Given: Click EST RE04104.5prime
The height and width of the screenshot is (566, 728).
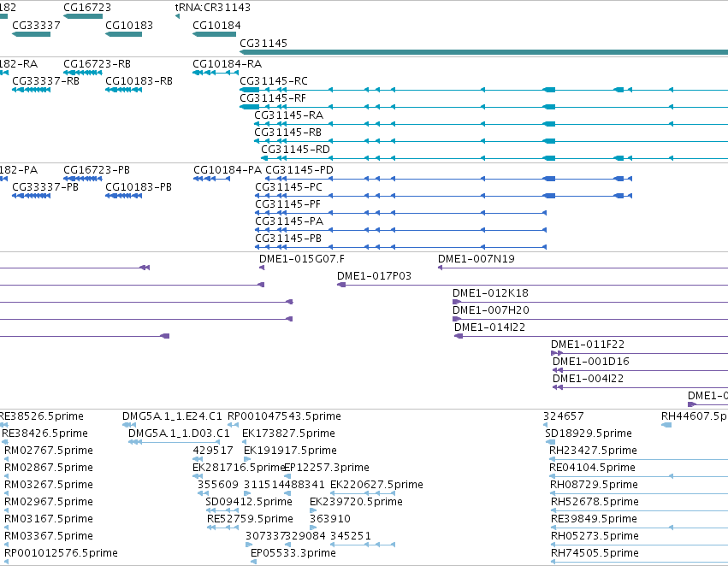Looking at the screenshot, I should [592, 468].
